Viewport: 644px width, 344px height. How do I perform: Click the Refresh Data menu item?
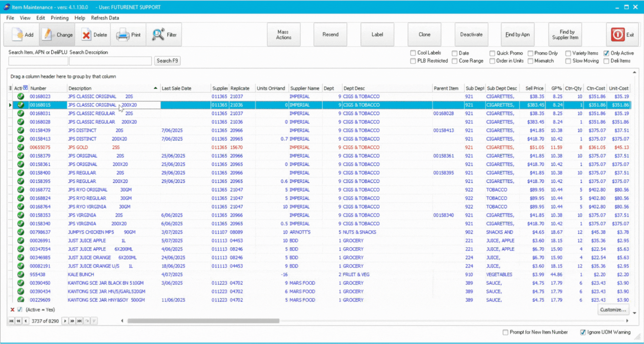[x=105, y=18]
